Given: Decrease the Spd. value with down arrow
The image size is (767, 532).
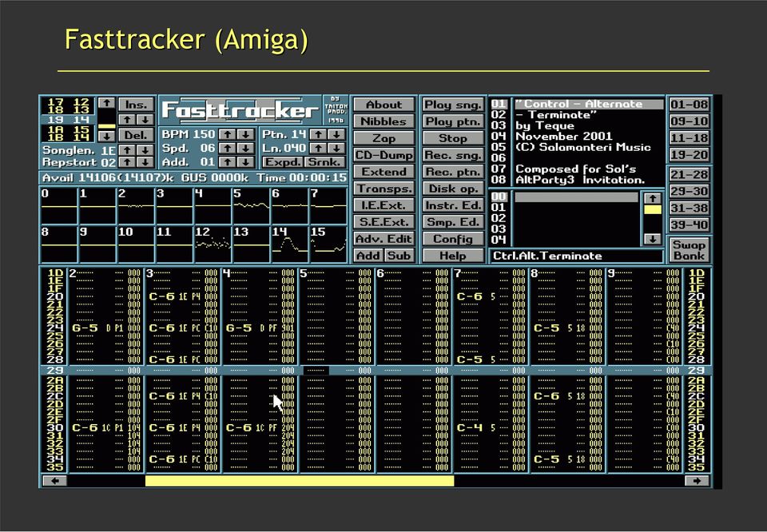Looking at the screenshot, I should coord(245,148).
